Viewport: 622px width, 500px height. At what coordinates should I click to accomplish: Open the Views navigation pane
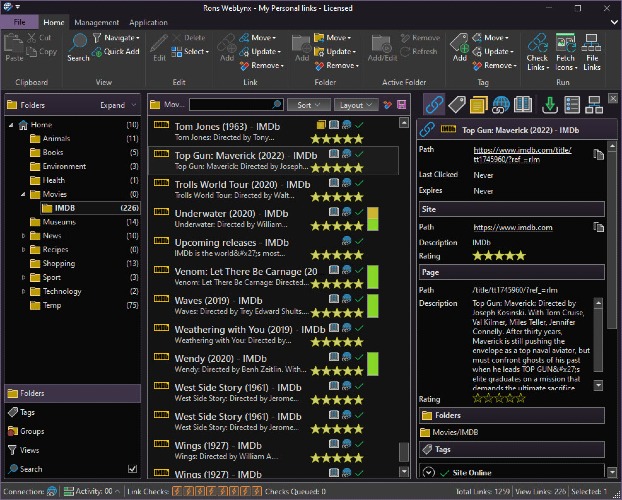tap(73, 450)
